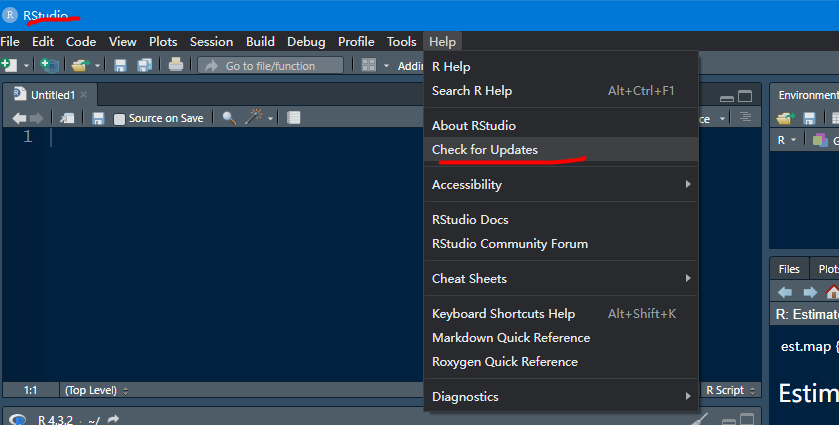Go forward to next source location
Image resolution: width=839 pixels, height=425 pixels.
tap(36, 118)
